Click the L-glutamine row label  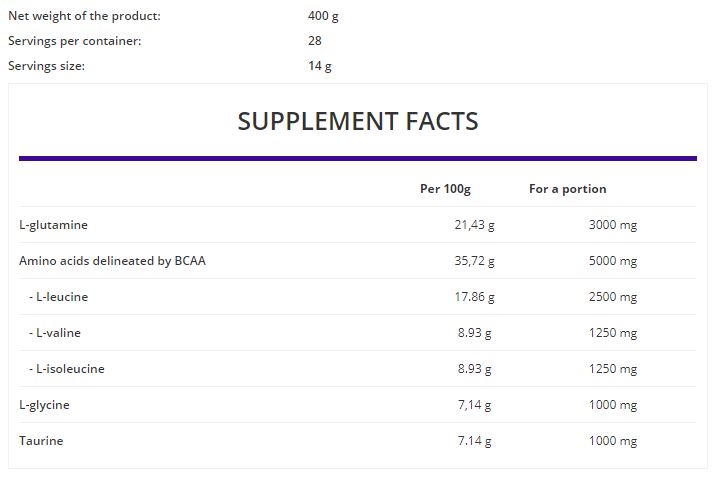pyautogui.click(x=53, y=225)
